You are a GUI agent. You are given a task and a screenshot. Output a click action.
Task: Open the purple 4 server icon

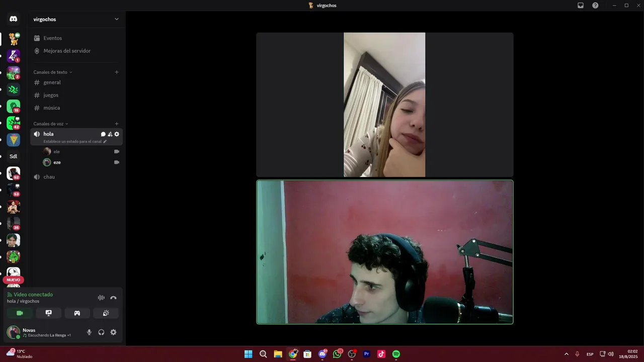pyautogui.click(x=14, y=56)
